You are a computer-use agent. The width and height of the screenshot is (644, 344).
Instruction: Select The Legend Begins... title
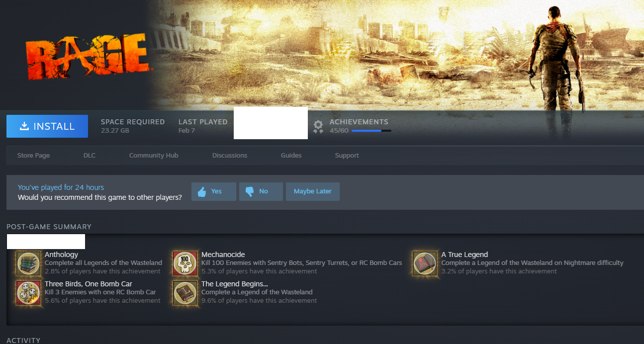(235, 284)
